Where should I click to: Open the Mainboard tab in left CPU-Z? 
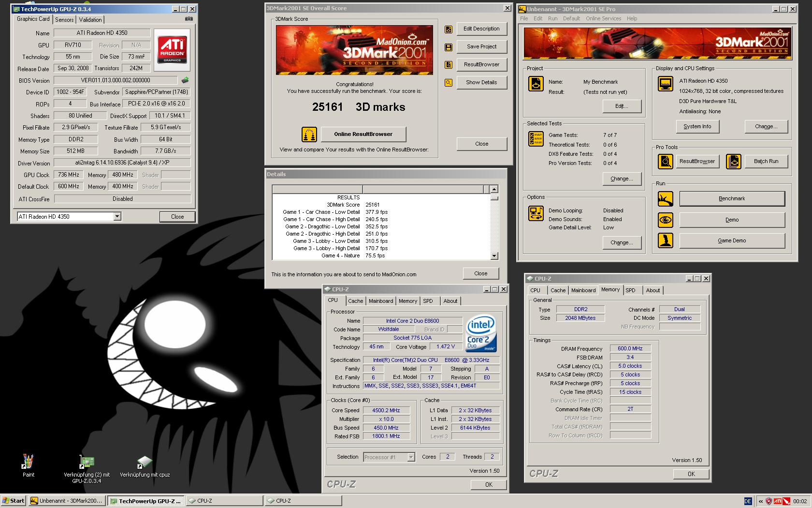pyautogui.click(x=381, y=301)
